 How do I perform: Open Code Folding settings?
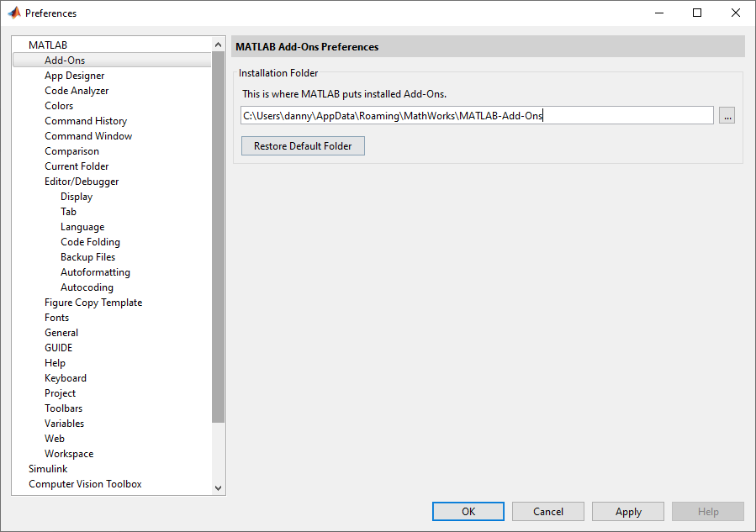point(90,242)
